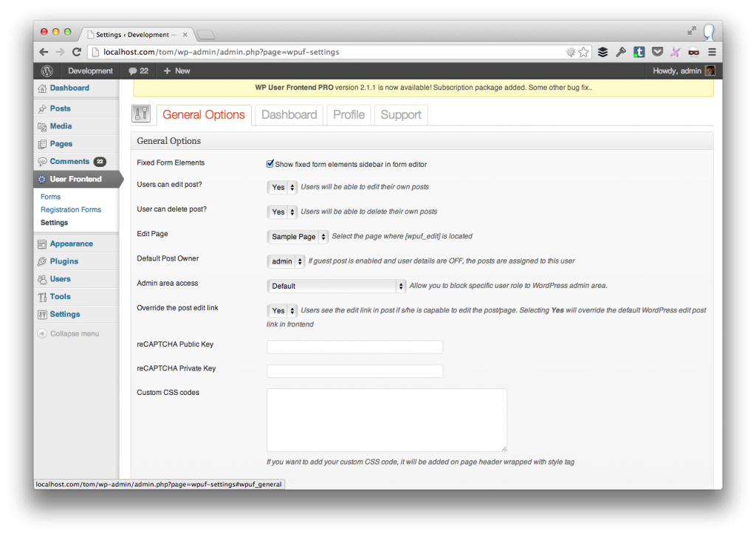The height and width of the screenshot is (536, 756).
Task: Click the fullscreen arrows icon in title bar
Action: point(692,31)
